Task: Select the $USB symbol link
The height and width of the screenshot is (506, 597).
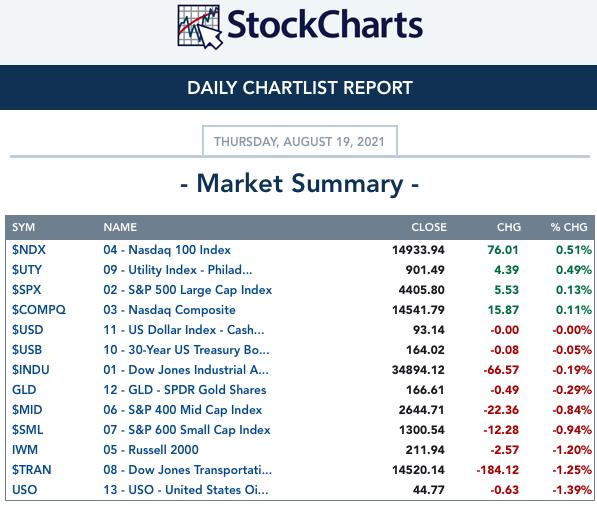Action: pyautogui.click(x=27, y=350)
